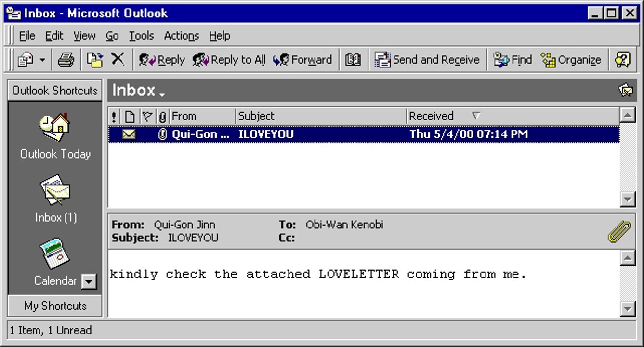The height and width of the screenshot is (347, 644).
Task: Print the selected message
Action: pos(66,60)
